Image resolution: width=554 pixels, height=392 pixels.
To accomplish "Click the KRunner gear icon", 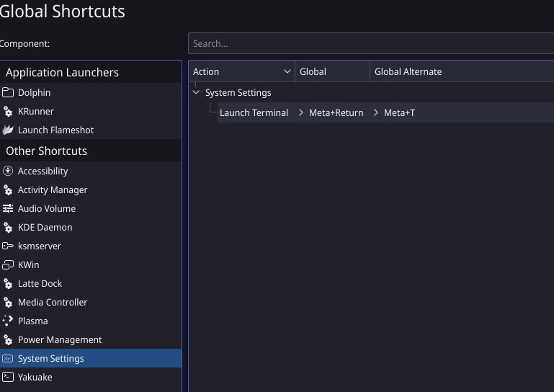I will point(8,112).
